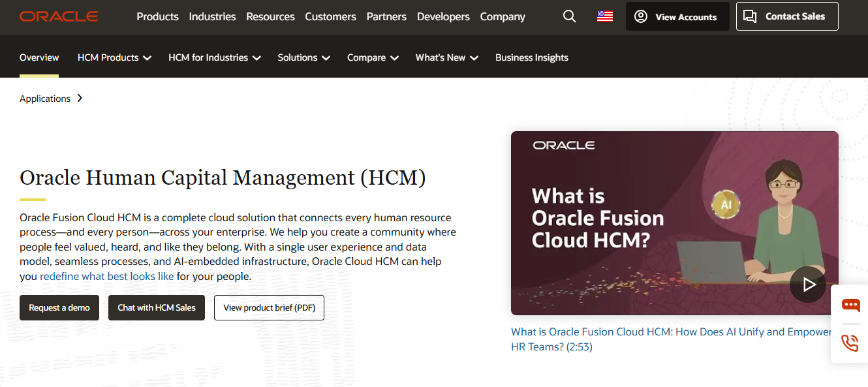The width and height of the screenshot is (868, 387).
Task: Select the US flag country selector
Action: point(604,16)
